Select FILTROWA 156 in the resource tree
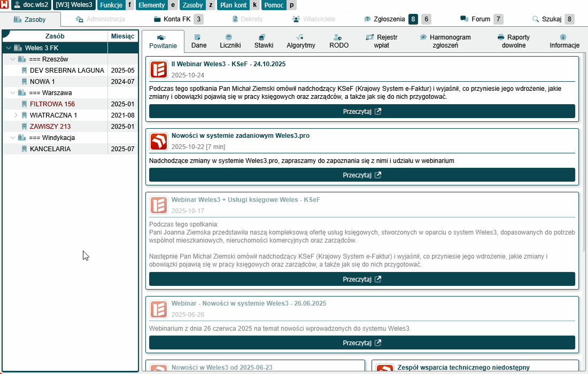The image size is (588, 374). (52, 104)
